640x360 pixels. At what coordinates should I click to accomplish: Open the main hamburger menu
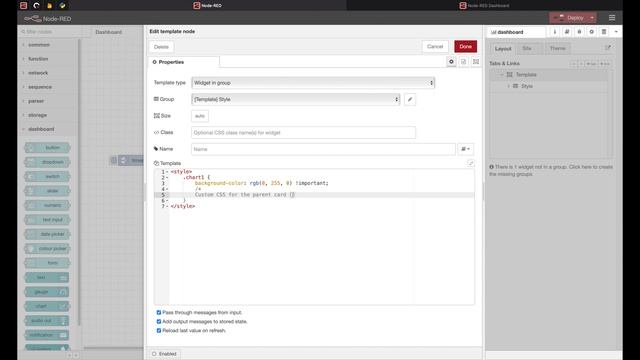click(612, 18)
